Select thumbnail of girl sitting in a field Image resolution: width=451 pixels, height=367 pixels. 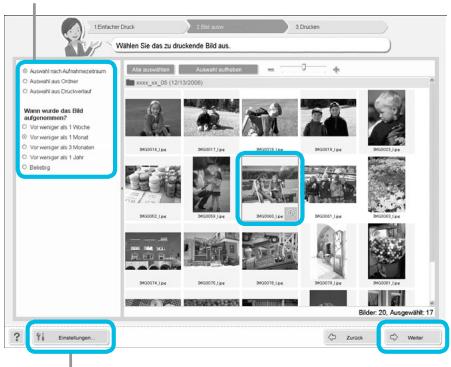coord(153,117)
